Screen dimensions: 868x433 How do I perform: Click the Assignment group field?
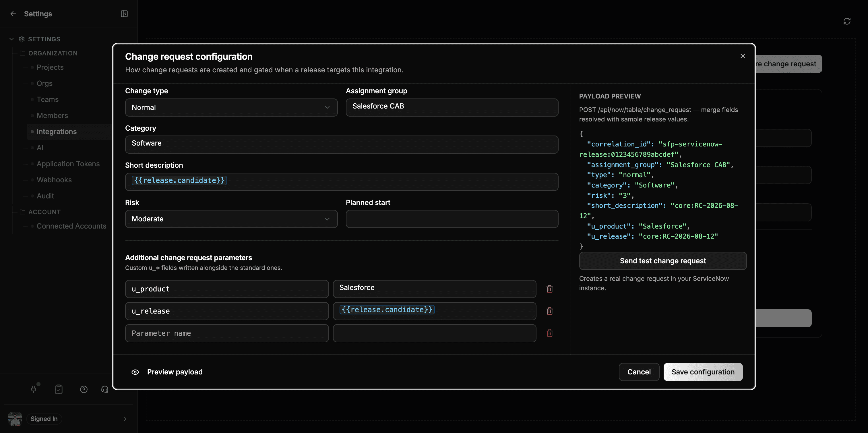[x=452, y=107]
